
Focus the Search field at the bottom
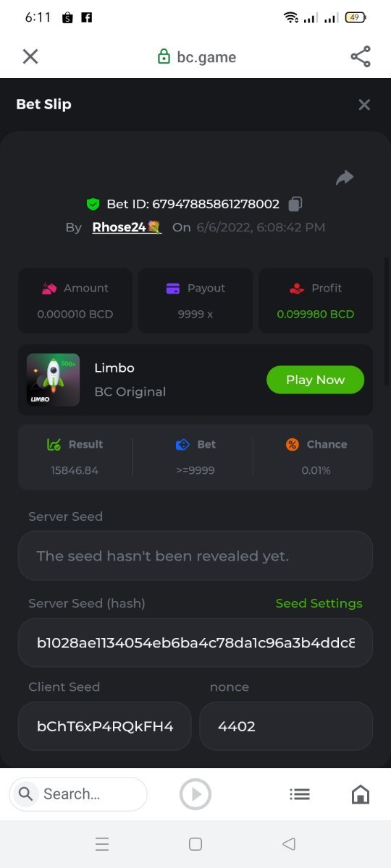78,794
